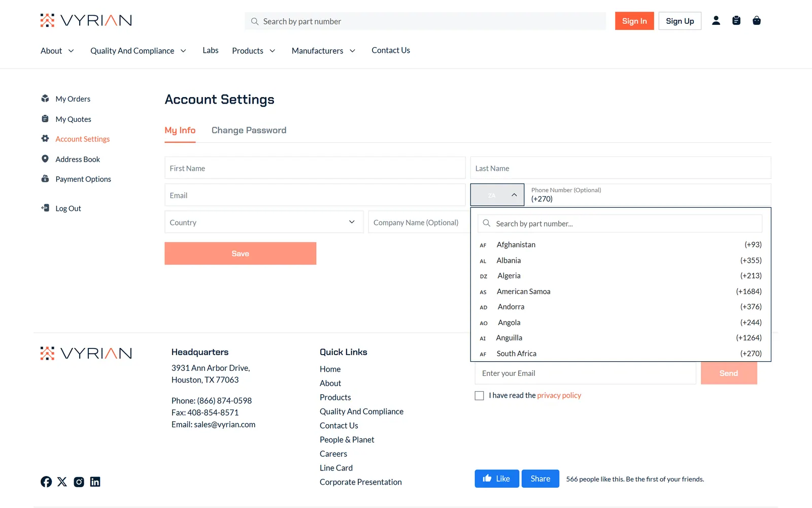Viewport: 812px width, 508px height.
Task: Pick South Africa (+270) in the list
Action: [x=621, y=354]
